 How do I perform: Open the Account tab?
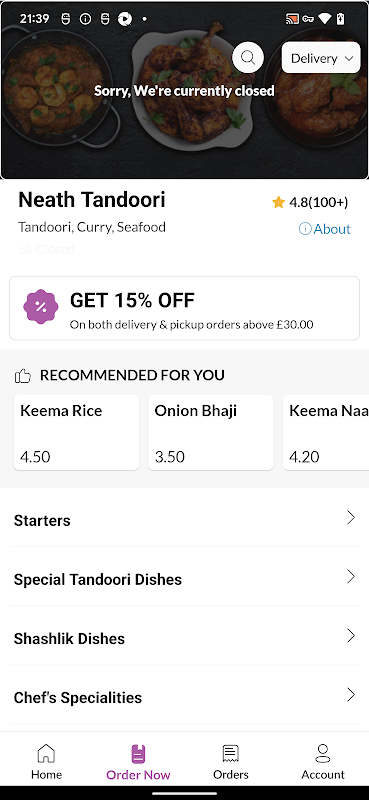pyautogui.click(x=323, y=762)
